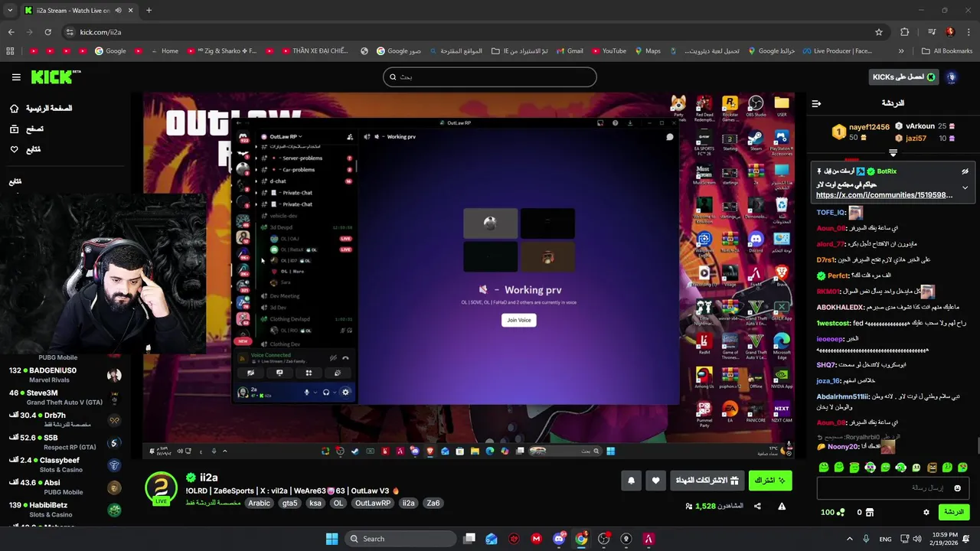
Task: Open the emoji picker in chat input
Action: point(957,488)
